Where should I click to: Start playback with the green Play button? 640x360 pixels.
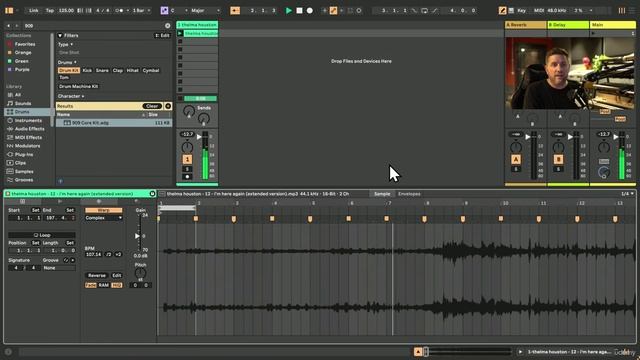point(289,10)
